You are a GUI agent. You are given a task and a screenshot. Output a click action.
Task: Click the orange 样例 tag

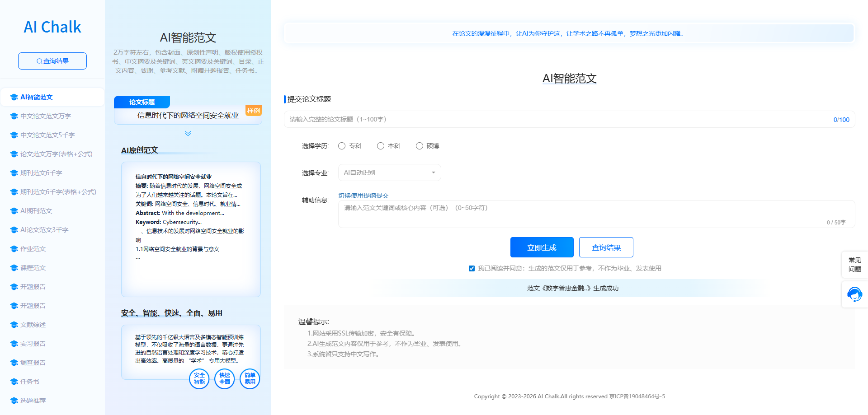point(254,111)
